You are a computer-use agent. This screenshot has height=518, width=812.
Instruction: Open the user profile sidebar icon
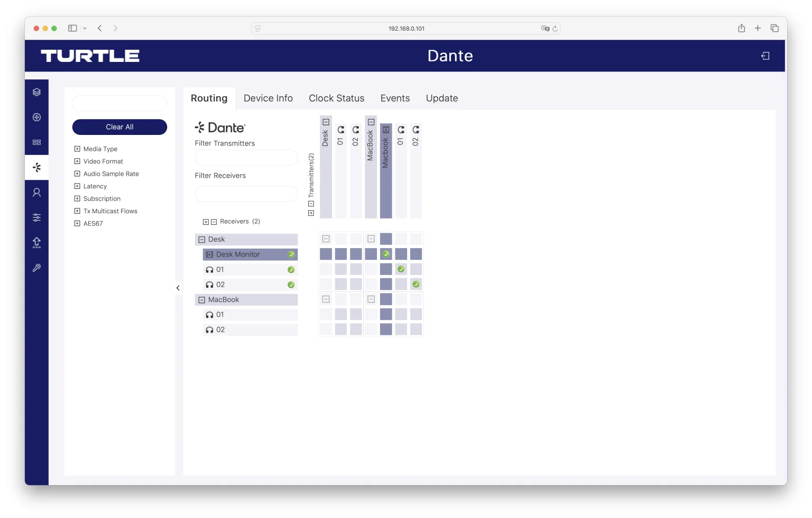pyautogui.click(x=36, y=193)
